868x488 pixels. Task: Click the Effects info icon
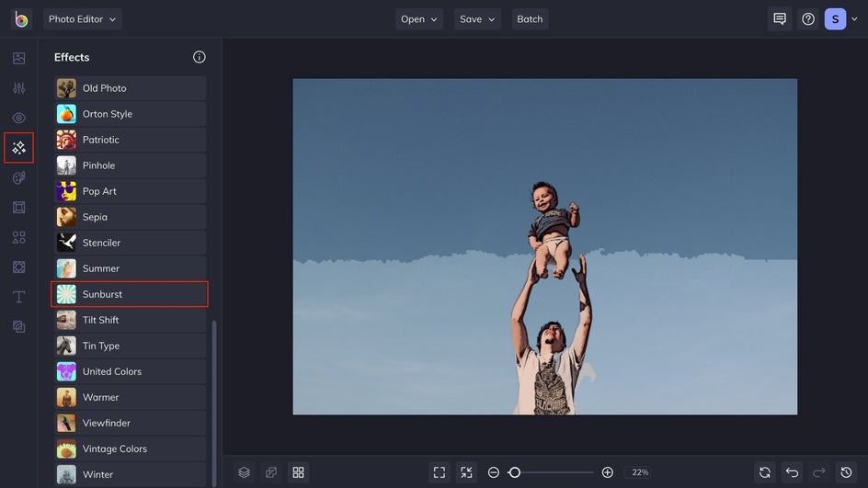pyautogui.click(x=200, y=57)
